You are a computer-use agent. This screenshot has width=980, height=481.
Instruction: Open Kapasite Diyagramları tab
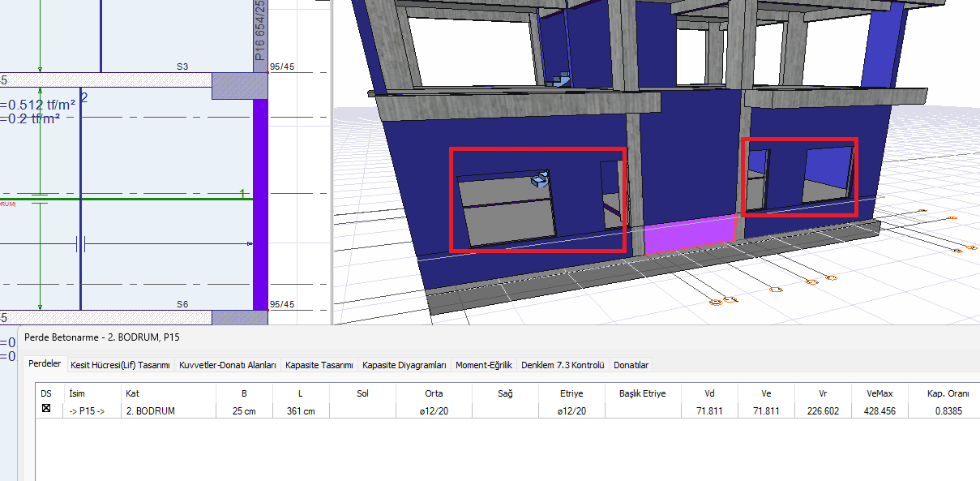(x=404, y=365)
